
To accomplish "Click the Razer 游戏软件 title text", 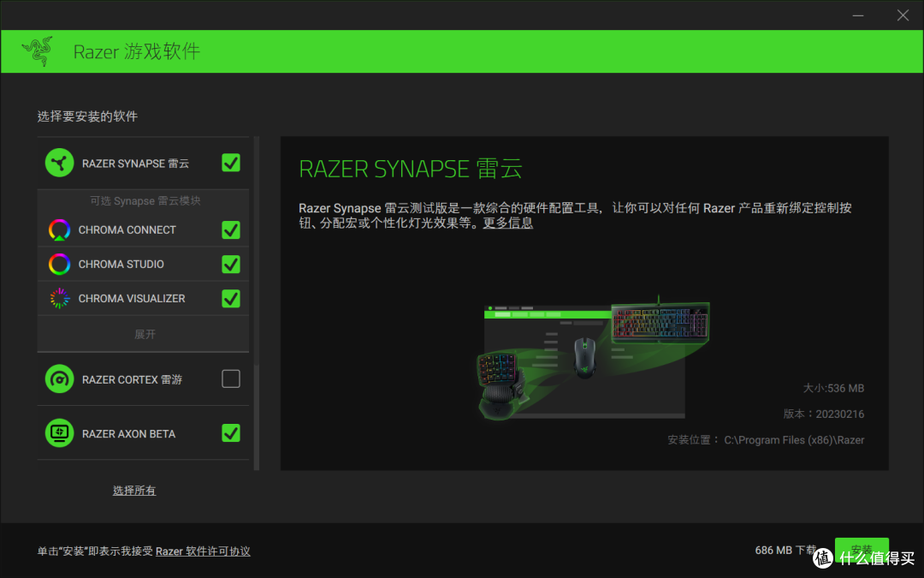I will (x=137, y=51).
